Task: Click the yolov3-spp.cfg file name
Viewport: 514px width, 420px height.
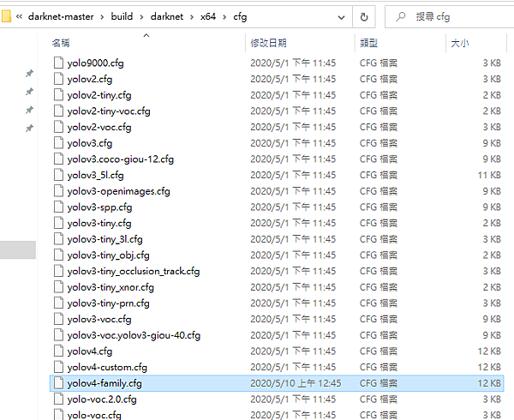Action: pyautogui.click(x=99, y=207)
